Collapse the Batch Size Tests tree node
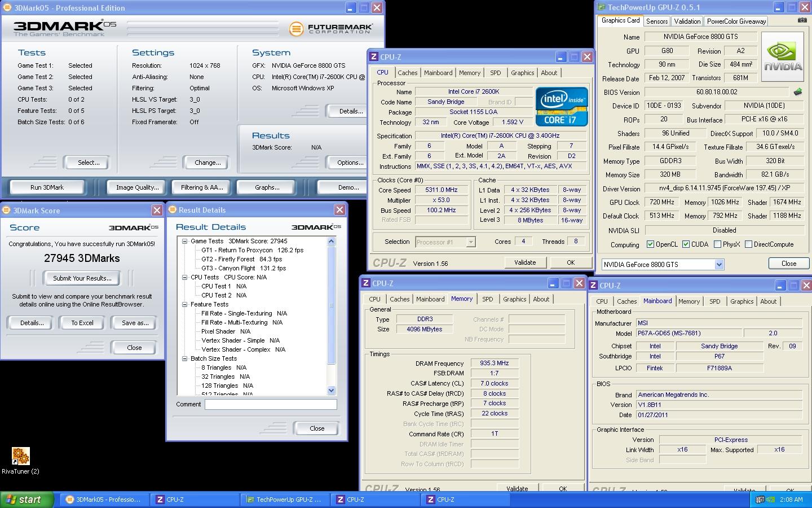Image resolution: width=812 pixels, height=508 pixels. pyautogui.click(x=184, y=358)
